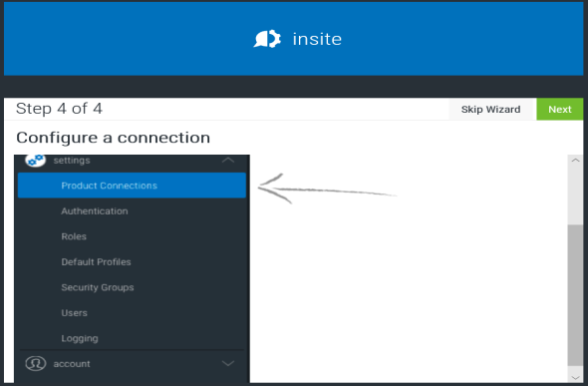Click the account user icon

pos(36,363)
